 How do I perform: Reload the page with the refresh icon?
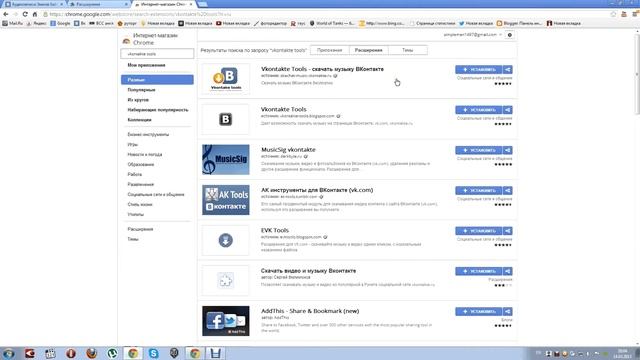click(25, 14)
